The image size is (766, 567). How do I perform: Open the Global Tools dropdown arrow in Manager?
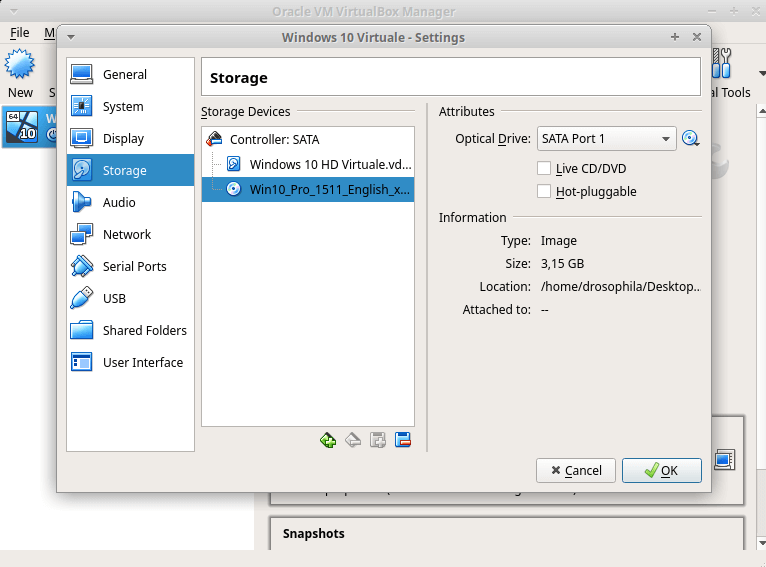(x=762, y=74)
